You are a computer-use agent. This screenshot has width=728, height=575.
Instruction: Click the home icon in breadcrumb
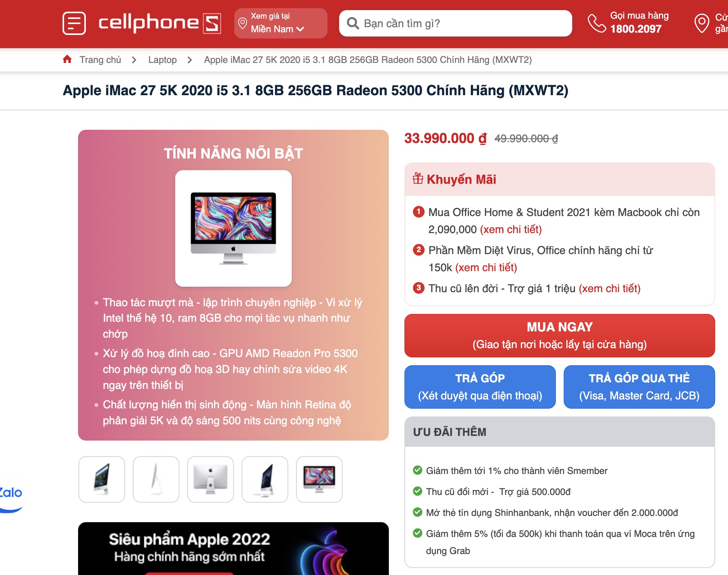(67, 59)
